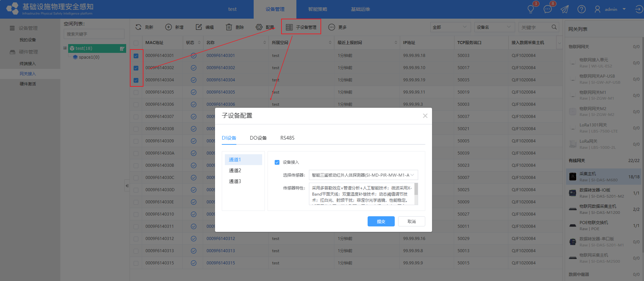Click the blue submit button
Viewport: 644px width, 281px height.
point(381,221)
